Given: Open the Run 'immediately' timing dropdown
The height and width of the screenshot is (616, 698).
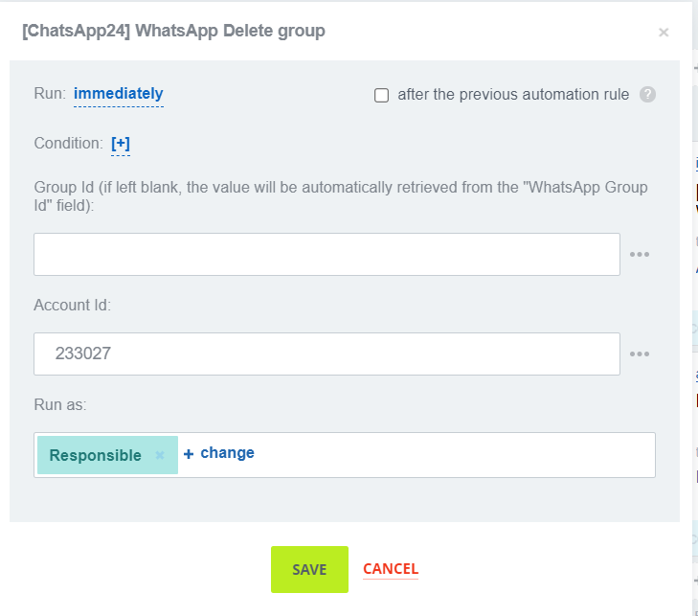Looking at the screenshot, I should [x=118, y=94].
